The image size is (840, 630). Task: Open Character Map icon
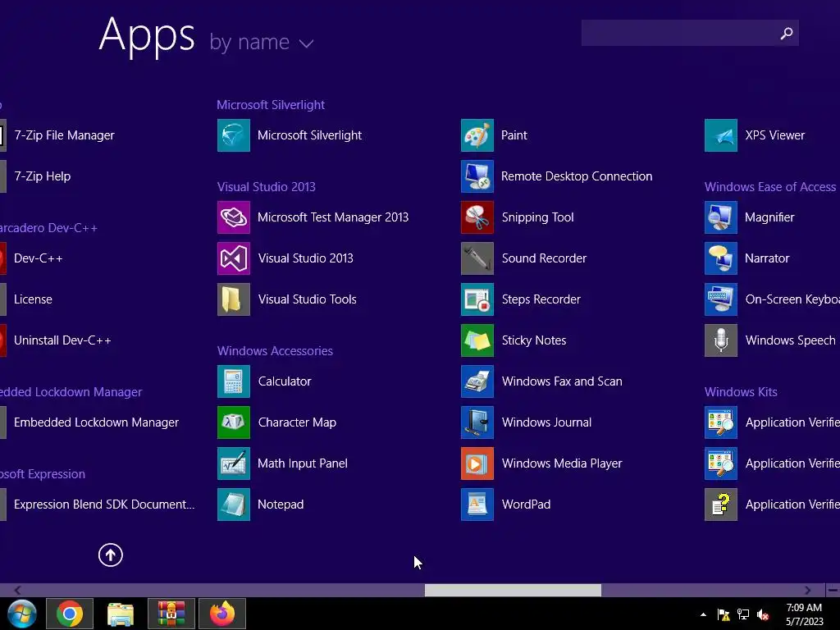(234, 422)
